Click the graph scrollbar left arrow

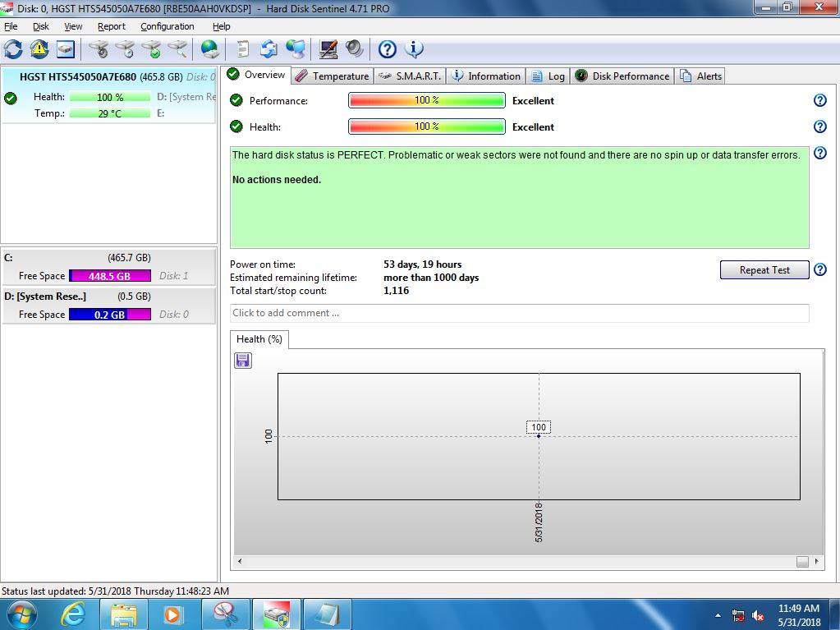click(240, 562)
